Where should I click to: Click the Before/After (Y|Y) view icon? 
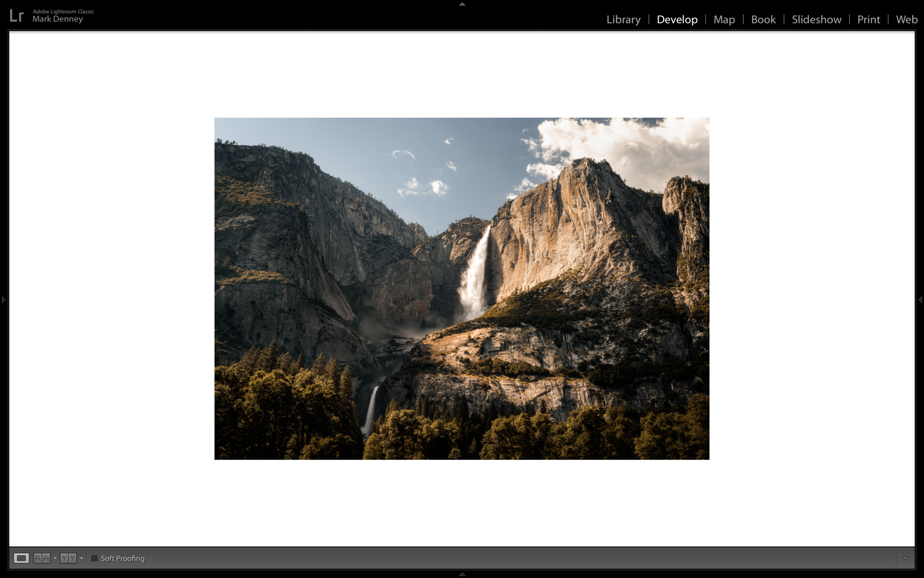68,558
